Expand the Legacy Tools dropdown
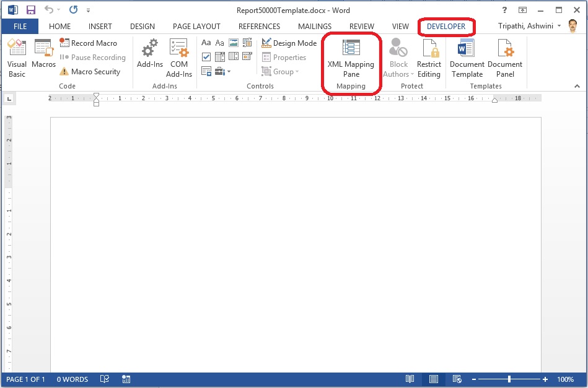The width and height of the screenshot is (588, 388). coord(229,71)
